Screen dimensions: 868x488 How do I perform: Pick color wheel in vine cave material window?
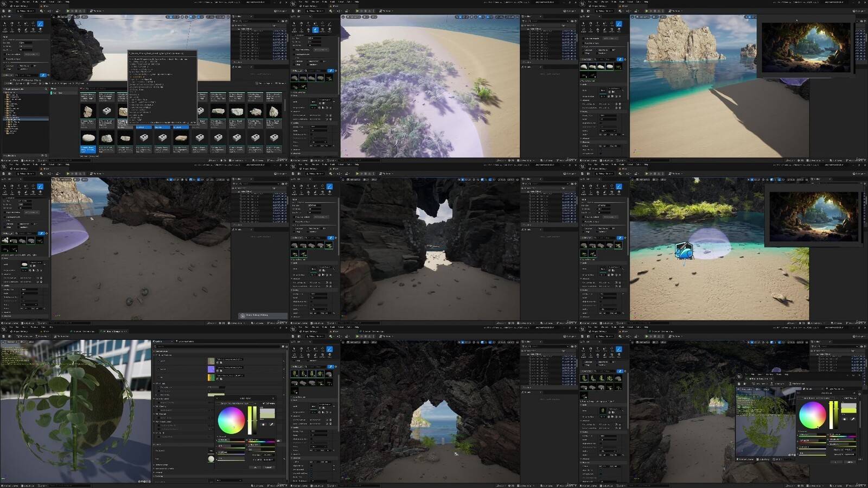click(x=812, y=415)
